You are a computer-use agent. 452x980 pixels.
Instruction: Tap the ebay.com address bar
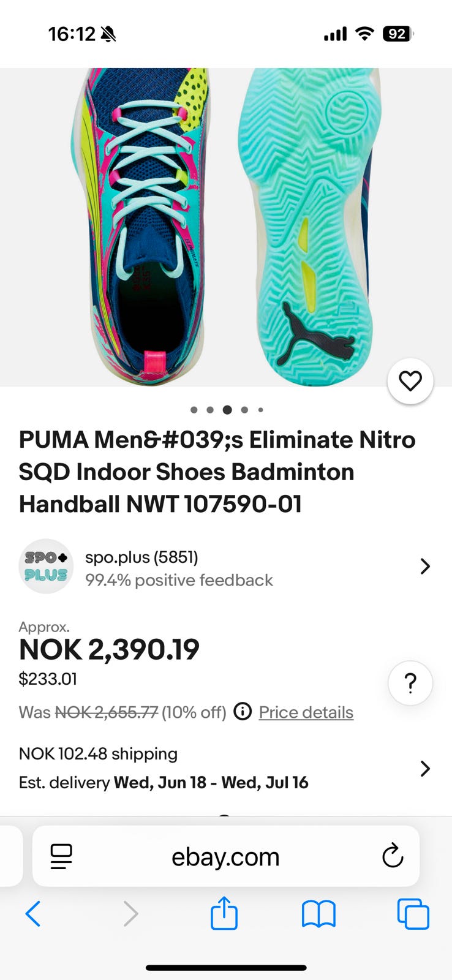[225, 856]
